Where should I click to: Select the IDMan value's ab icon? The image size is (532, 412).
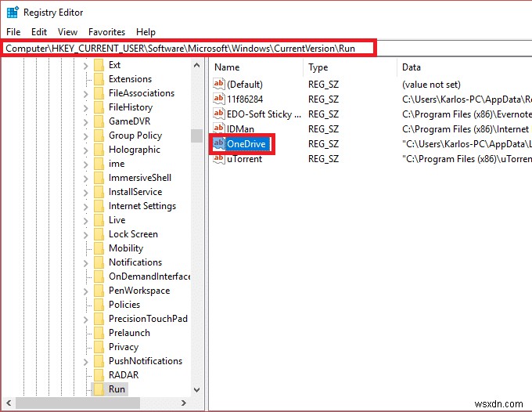219,128
